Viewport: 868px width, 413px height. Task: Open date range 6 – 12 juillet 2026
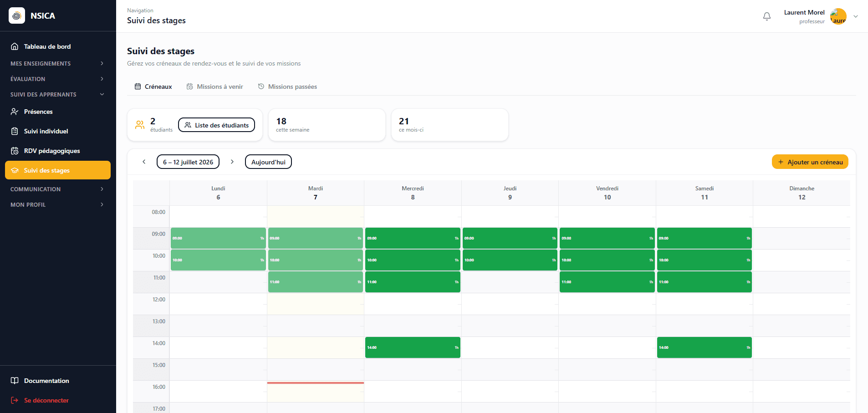pyautogui.click(x=188, y=162)
